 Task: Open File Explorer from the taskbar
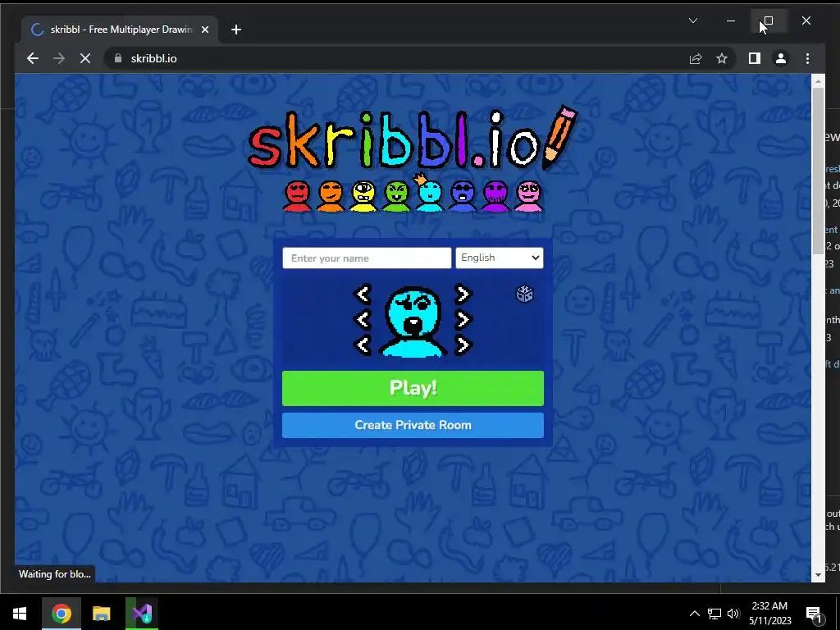101,613
